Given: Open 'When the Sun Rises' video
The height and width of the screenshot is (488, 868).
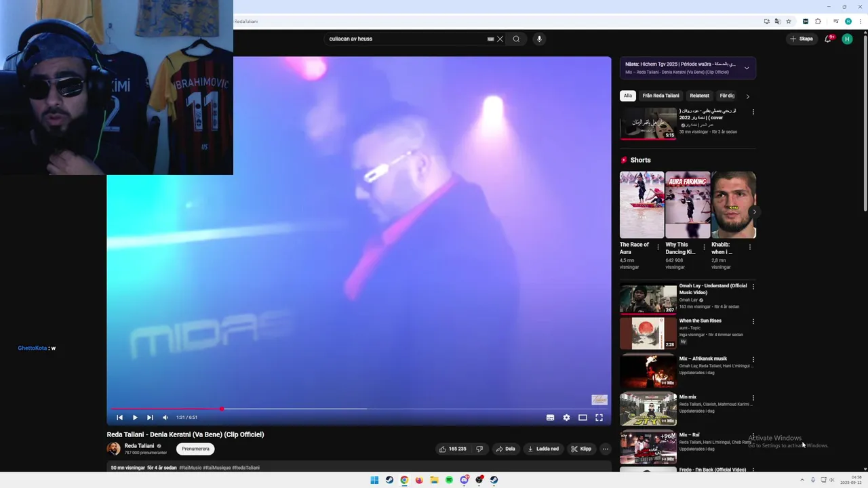Looking at the screenshot, I should coord(648,333).
